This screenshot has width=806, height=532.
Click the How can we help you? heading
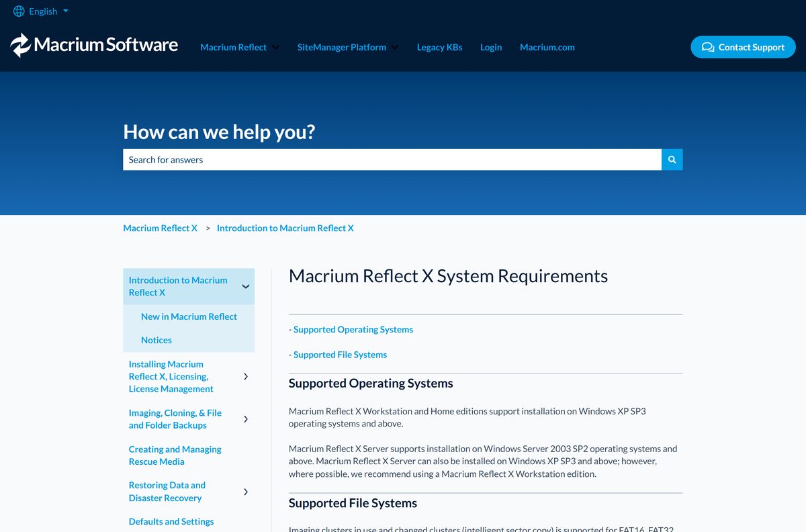[219, 132]
